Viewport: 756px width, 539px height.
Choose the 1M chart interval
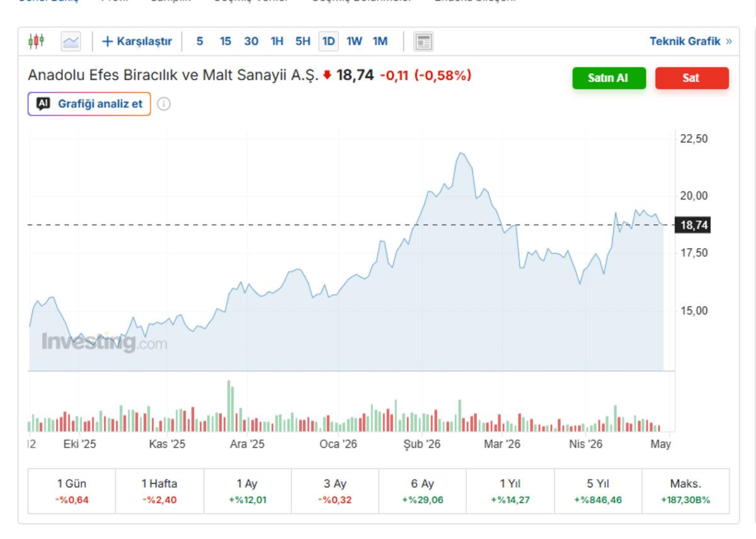click(380, 42)
